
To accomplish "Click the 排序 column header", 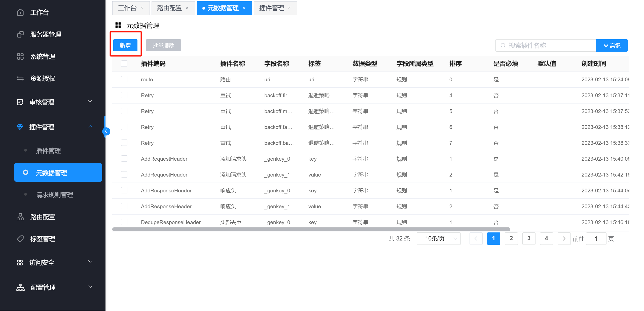I will [x=455, y=63].
